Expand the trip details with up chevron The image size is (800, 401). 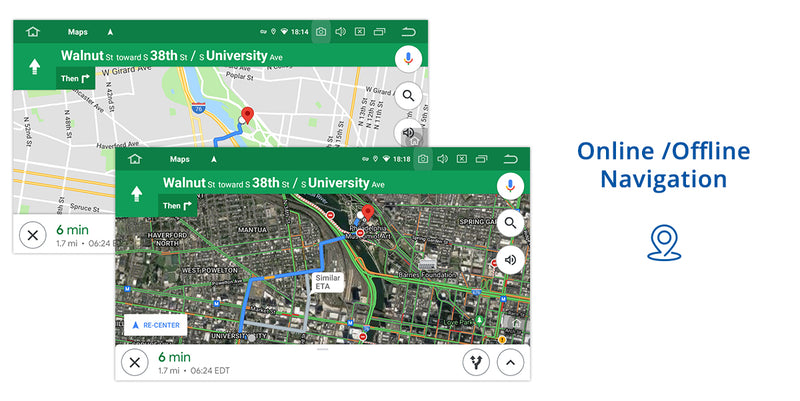[511, 363]
